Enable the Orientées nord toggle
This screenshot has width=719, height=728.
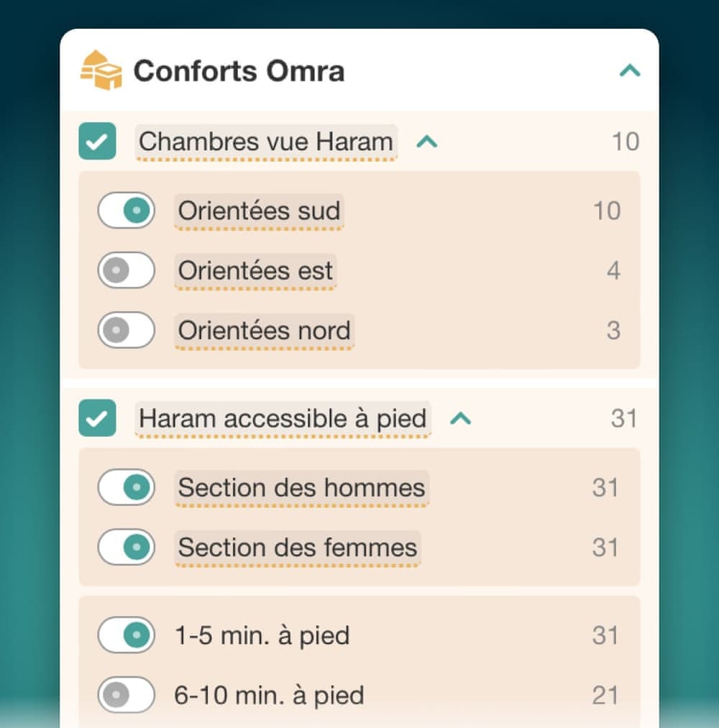[126, 331]
